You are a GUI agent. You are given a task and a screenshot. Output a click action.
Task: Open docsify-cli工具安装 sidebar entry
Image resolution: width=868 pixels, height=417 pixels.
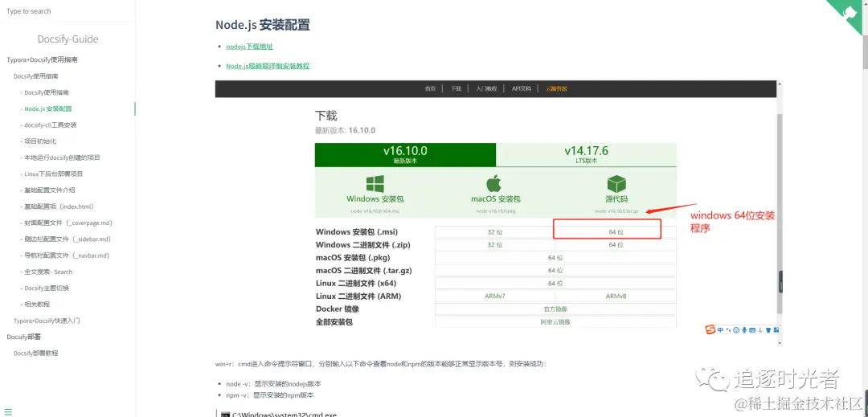pyautogui.click(x=51, y=125)
